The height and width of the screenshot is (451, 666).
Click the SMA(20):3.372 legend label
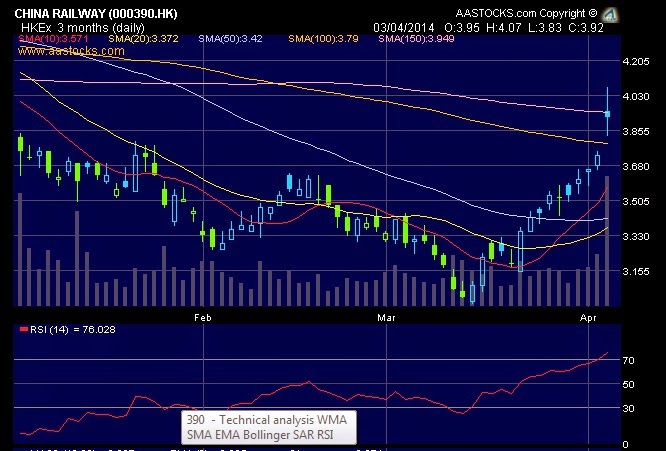tap(143, 39)
